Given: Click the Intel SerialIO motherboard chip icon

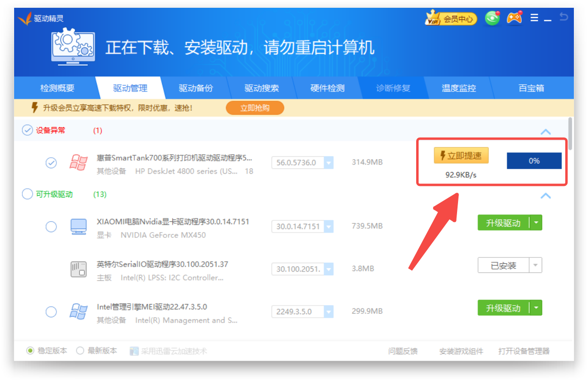Looking at the screenshot, I should click(x=78, y=269).
